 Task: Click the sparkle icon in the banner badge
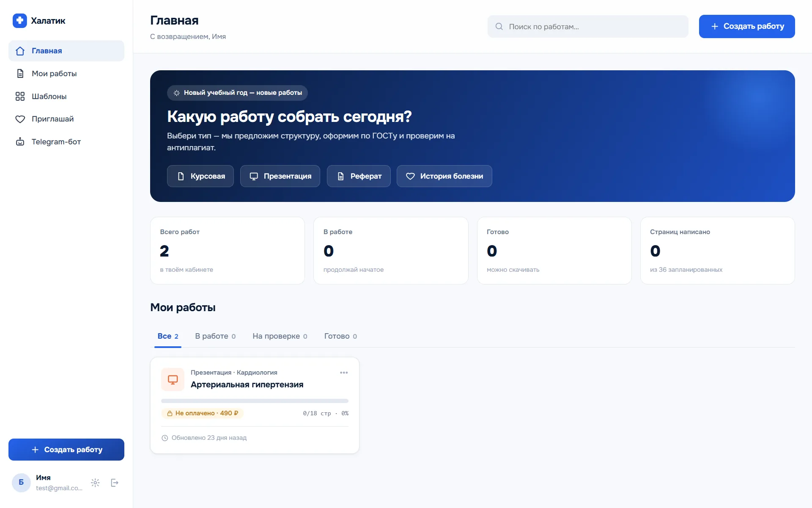point(177,93)
